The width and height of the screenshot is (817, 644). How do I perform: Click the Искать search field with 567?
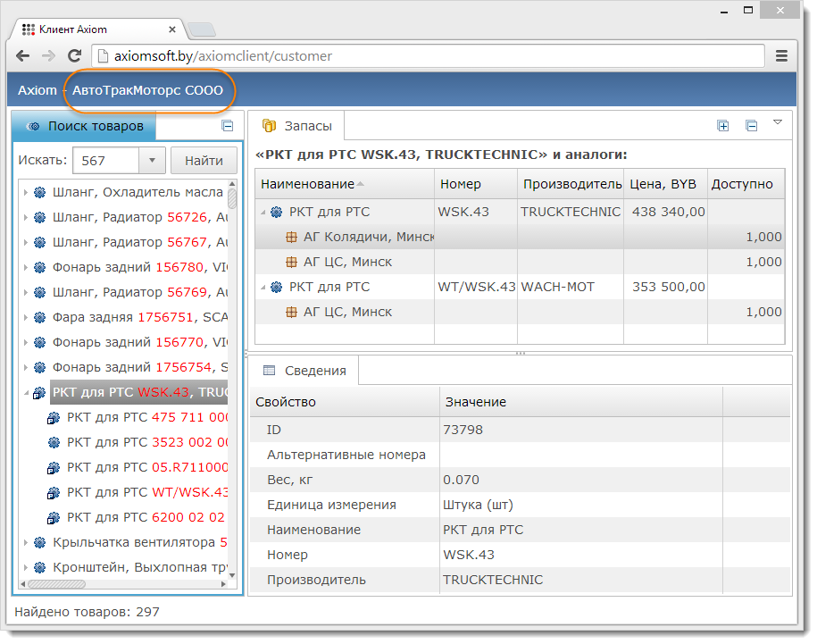(105, 161)
